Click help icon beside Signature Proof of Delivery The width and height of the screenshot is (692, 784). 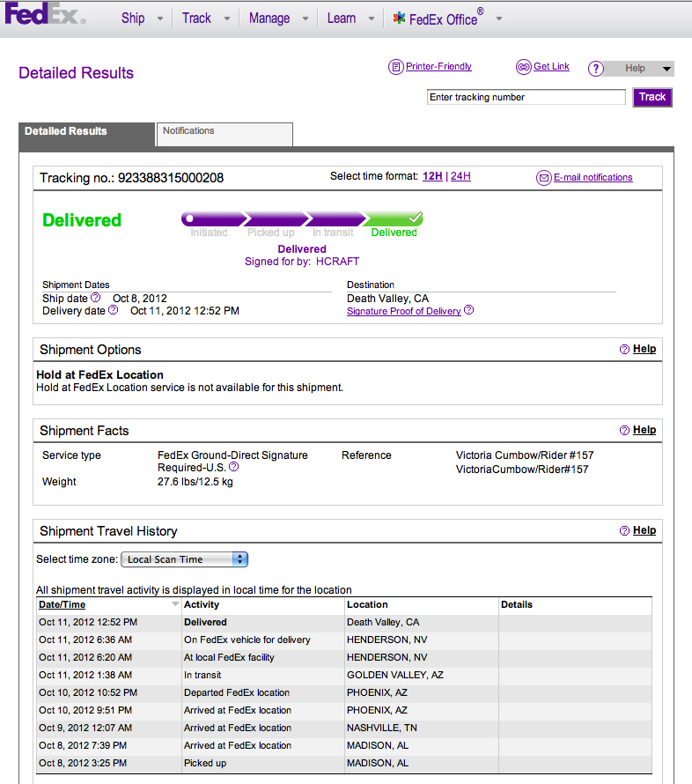(x=469, y=310)
